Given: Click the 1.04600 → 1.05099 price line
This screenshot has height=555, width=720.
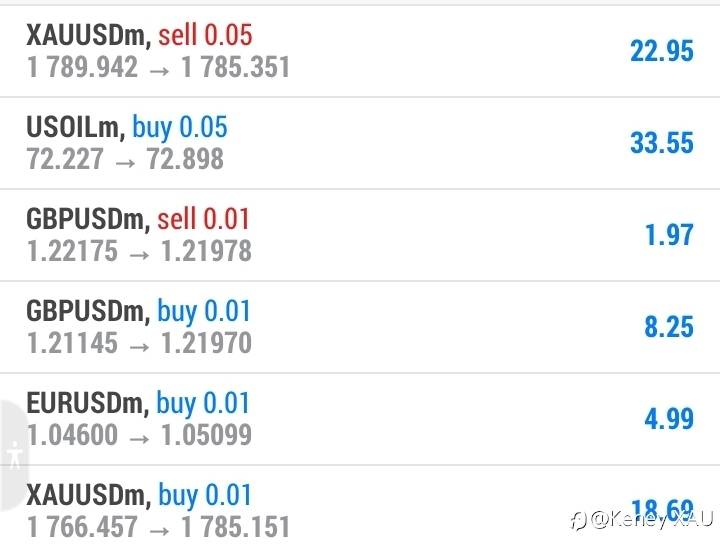Looking at the screenshot, I should (139, 435).
